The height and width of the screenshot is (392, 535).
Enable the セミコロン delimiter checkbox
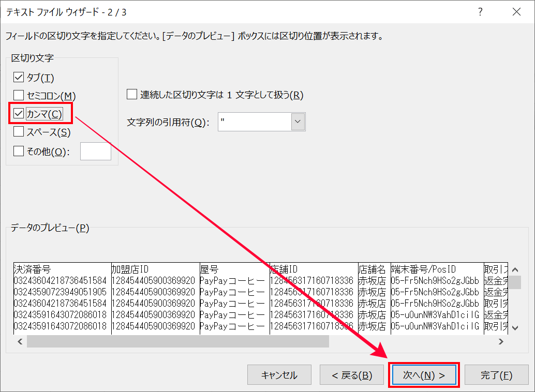pos(19,96)
